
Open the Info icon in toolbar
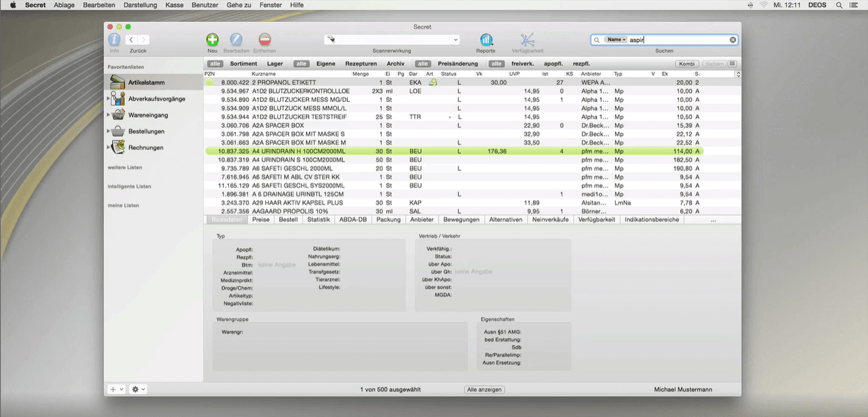pos(114,40)
